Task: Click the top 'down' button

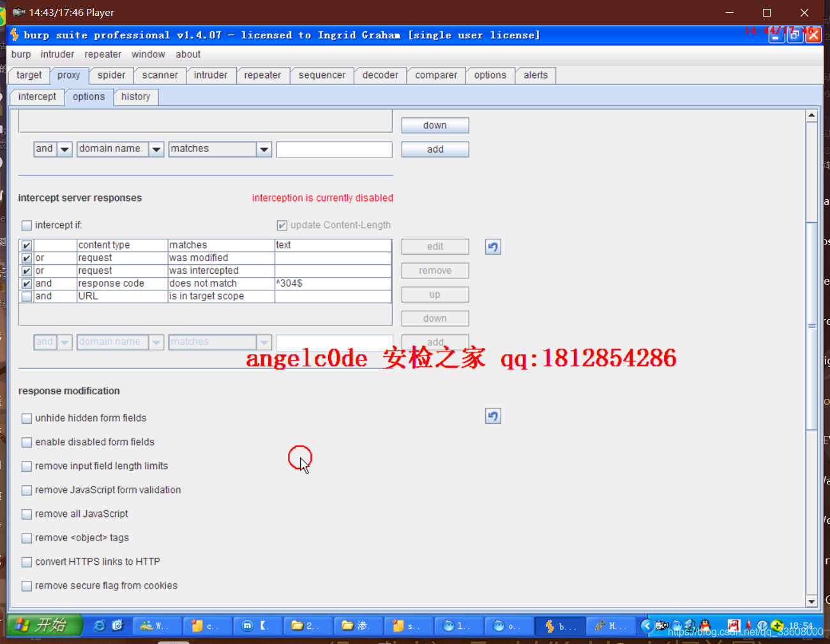Action: 435,126
